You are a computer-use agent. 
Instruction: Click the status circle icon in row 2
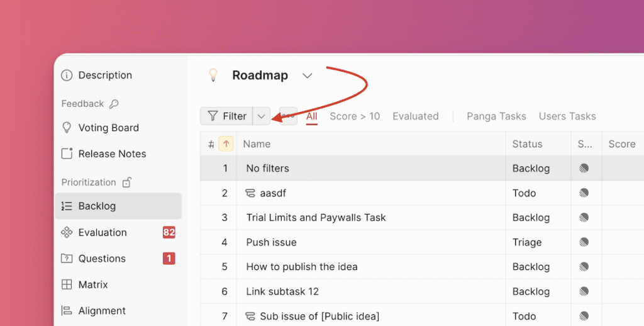(584, 193)
